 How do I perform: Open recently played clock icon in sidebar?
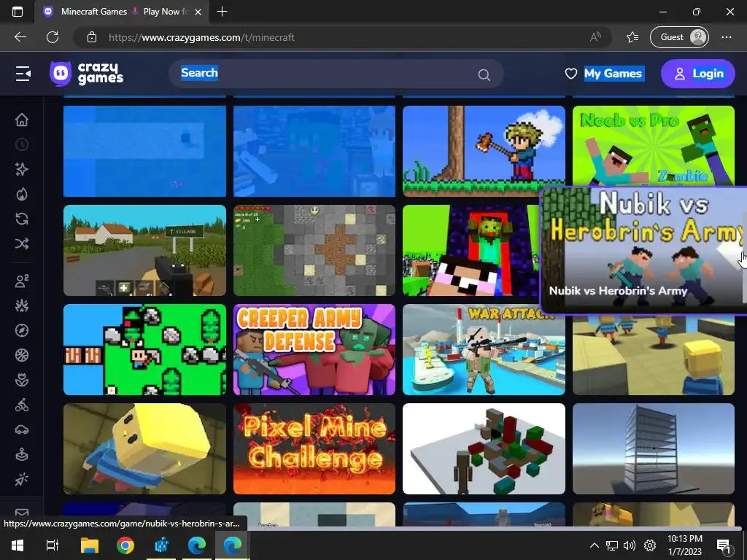pyautogui.click(x=22, y=144)
